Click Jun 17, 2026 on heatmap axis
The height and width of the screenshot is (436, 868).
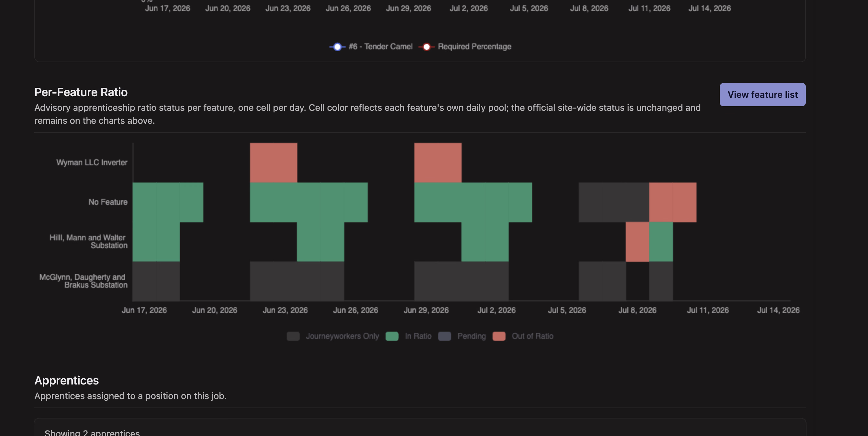144,310
